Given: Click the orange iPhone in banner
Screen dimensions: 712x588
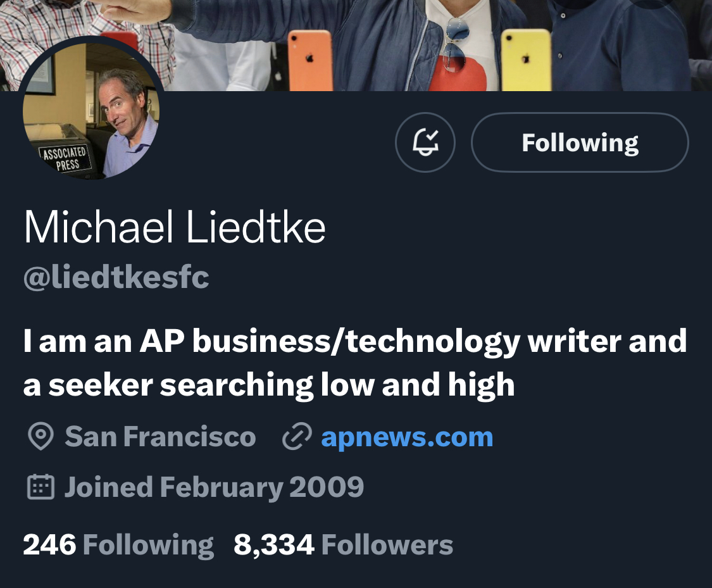Looking at the screenshot, I should point(310,60).
